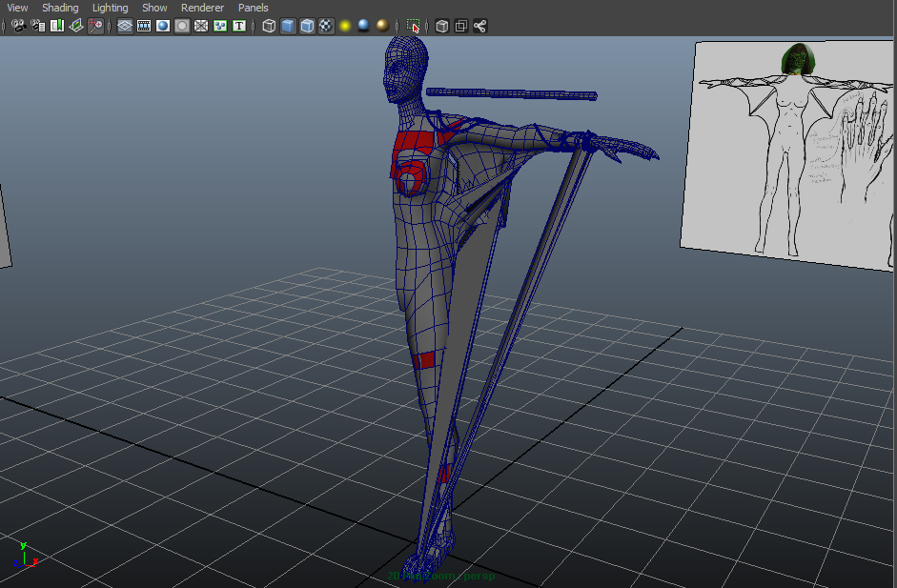Toggle Wireframe on Shaded cube icon
897x588 pixels.
(307, 26)
